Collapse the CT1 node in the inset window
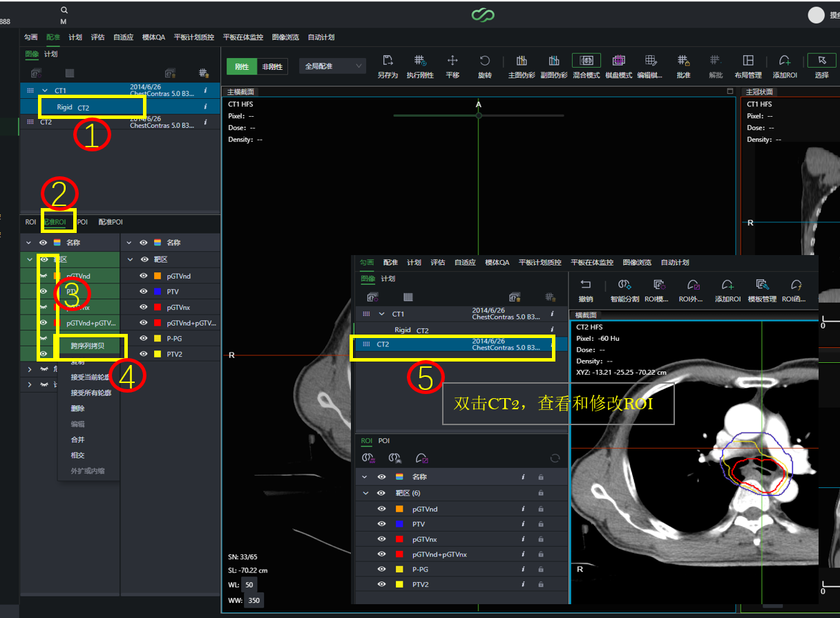Image resolution: width=840 pixels, height=618 pixels. click(381, 314)
